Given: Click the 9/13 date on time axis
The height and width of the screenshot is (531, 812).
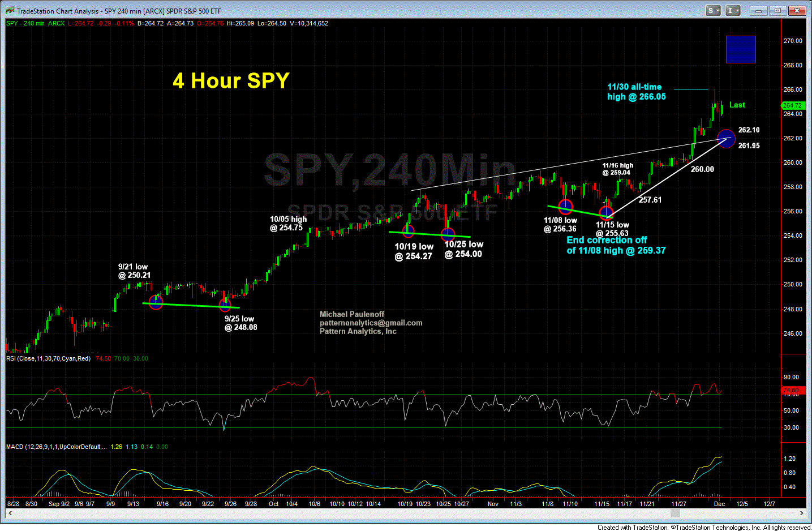Looking at the screenshot, I should (x=133, y=504).
